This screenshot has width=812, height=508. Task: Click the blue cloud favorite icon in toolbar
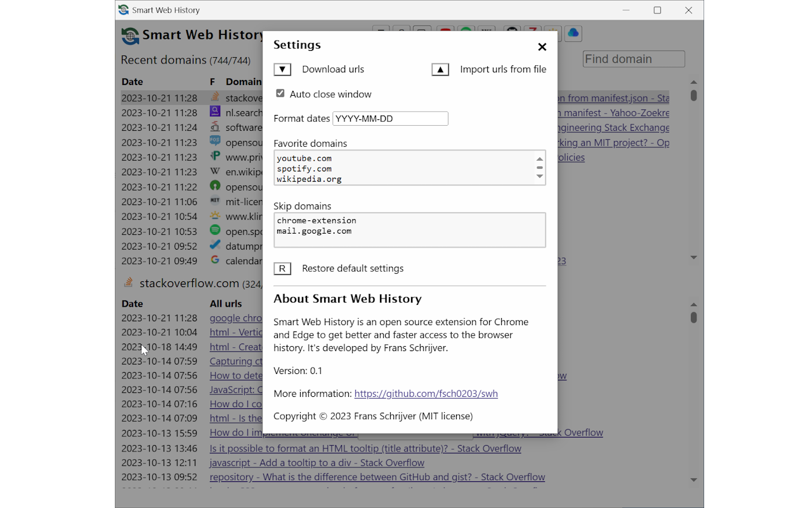[573, 33]
